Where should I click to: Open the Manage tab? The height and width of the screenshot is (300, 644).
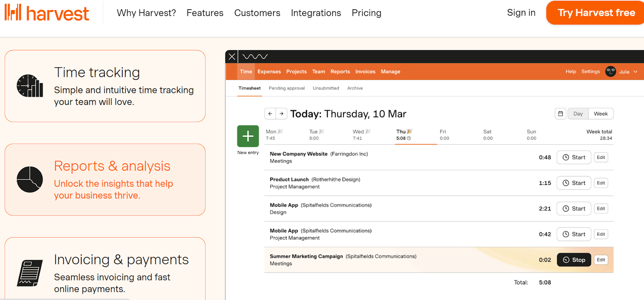point(390,72)
